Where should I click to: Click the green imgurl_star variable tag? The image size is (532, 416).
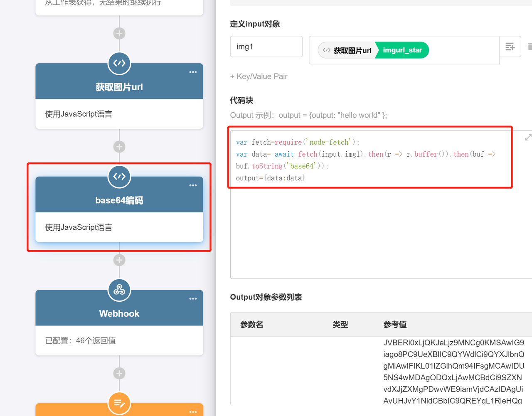click(x=401, y=50)
